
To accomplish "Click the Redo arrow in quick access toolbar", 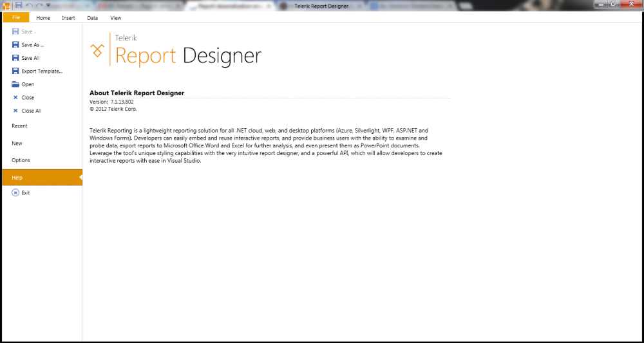I will pyautogui.click(x=39, y=5).
